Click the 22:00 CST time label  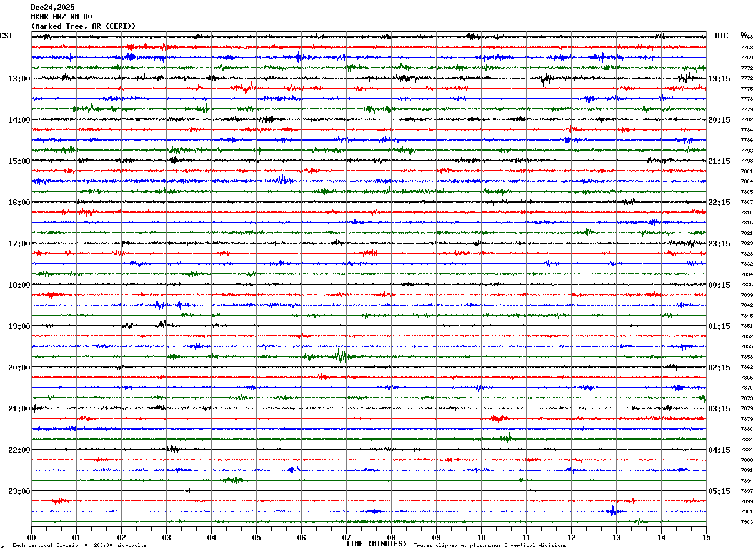coord(19,450)
